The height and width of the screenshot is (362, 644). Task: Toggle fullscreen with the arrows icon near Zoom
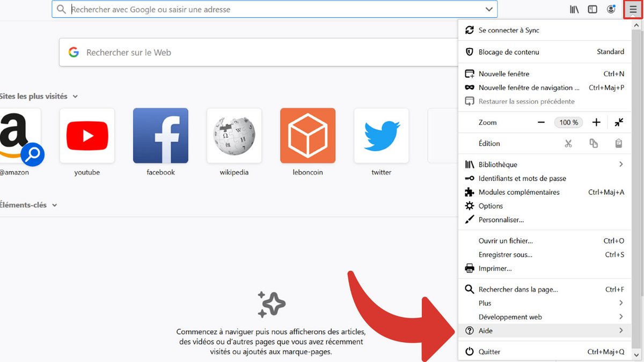click(619, 122)
